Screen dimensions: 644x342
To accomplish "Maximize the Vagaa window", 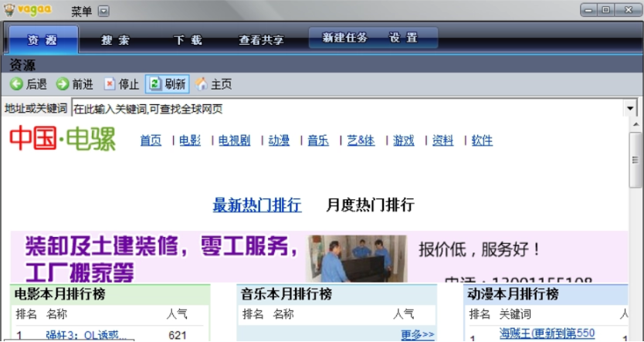I will (x=606, y=10).
